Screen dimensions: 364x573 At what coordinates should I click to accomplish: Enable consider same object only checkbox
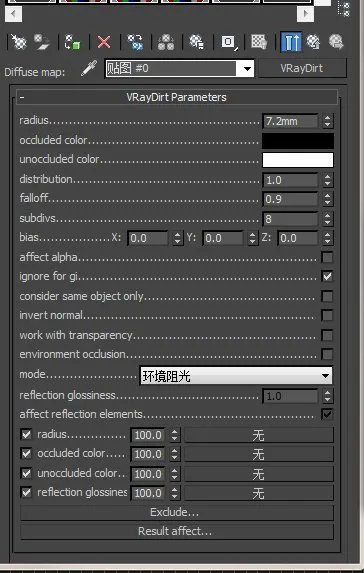327,296
